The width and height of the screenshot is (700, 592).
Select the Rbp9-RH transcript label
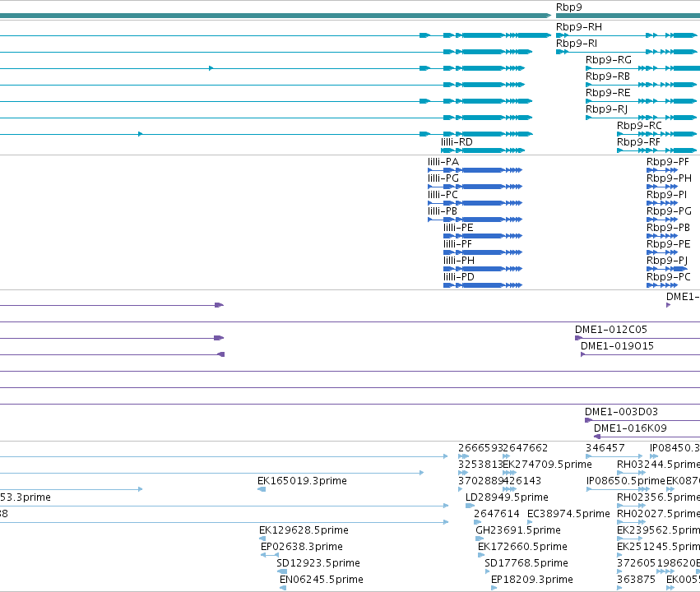[x=578, y=27]
